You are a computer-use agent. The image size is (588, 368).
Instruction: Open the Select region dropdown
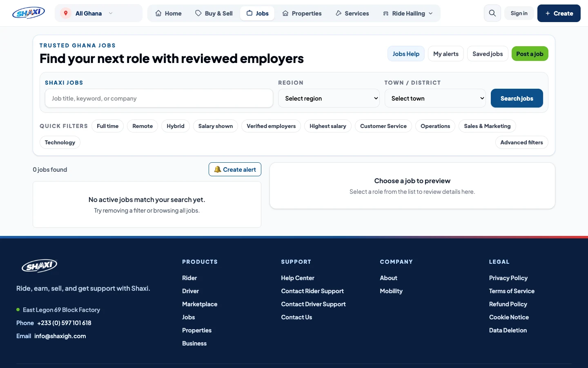pos(329,98)
